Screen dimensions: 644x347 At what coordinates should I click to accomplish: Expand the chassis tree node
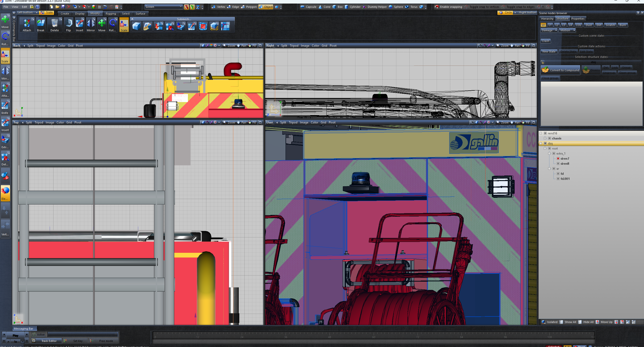pyautogui.click(x=545, y=138)
